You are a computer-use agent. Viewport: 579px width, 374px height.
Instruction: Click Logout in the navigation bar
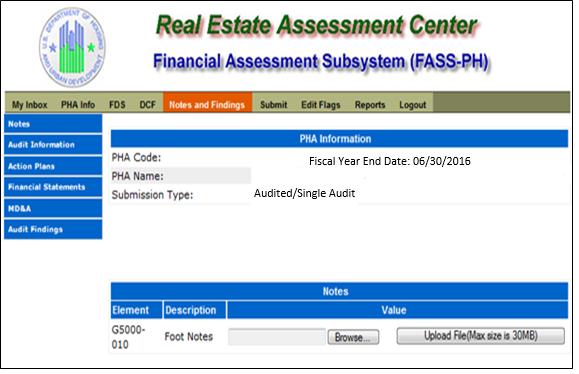(x=413, y=105)
